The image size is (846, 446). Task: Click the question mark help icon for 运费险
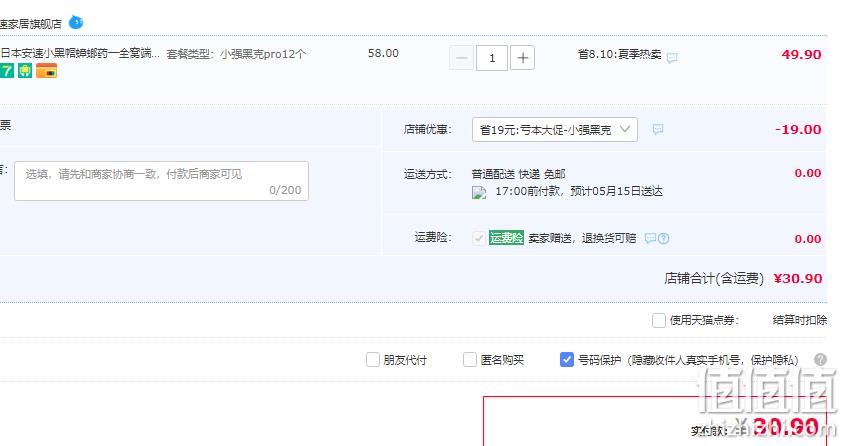[664, 238]
